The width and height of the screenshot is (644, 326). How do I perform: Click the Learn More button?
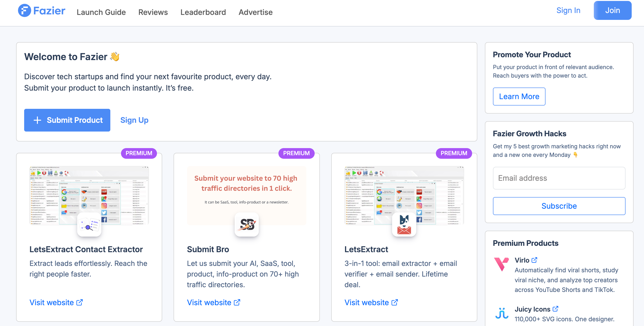tap(519, 97)
